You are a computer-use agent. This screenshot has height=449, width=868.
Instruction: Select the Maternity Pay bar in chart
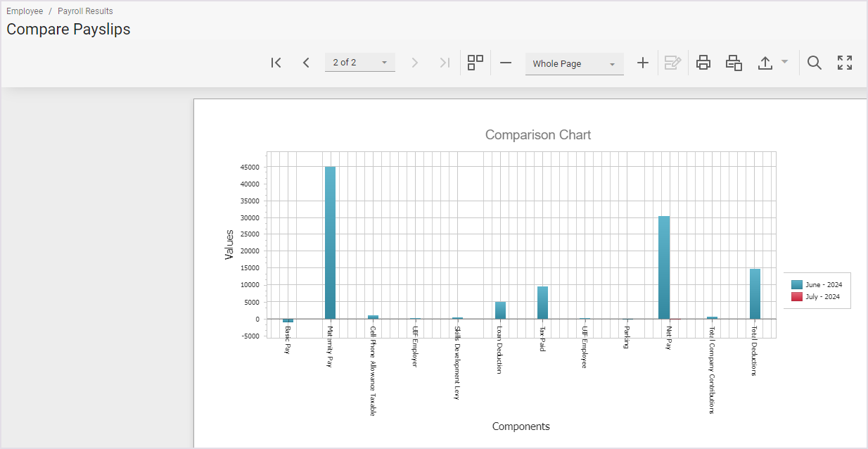pos(330,243)
